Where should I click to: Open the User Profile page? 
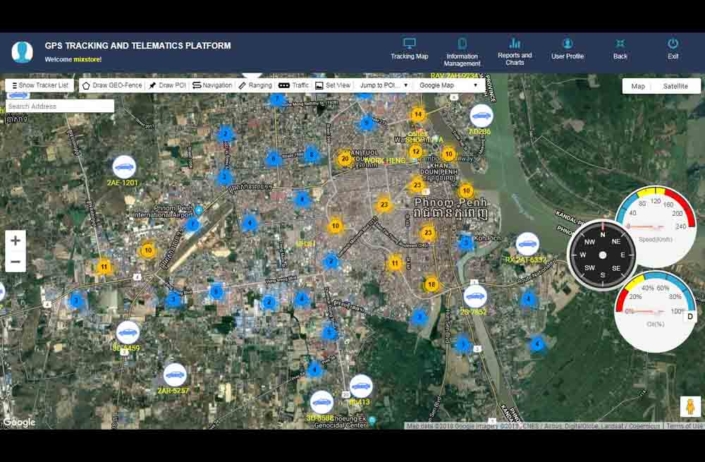[x=567, y=49]
